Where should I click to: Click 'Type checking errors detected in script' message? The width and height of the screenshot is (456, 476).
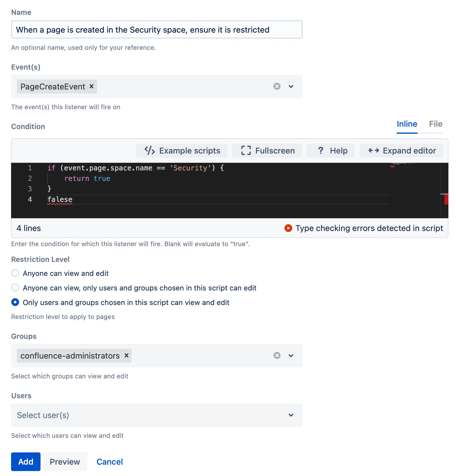pos(369,228)
